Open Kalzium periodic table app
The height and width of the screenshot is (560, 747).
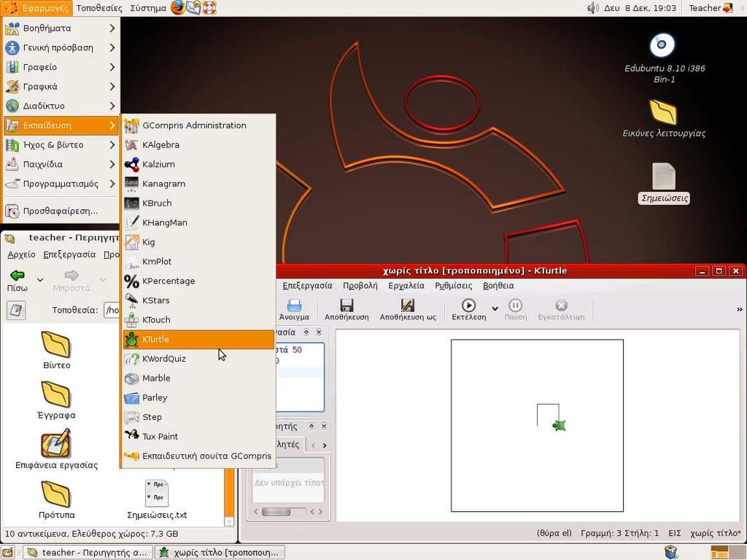coord(198,164)
